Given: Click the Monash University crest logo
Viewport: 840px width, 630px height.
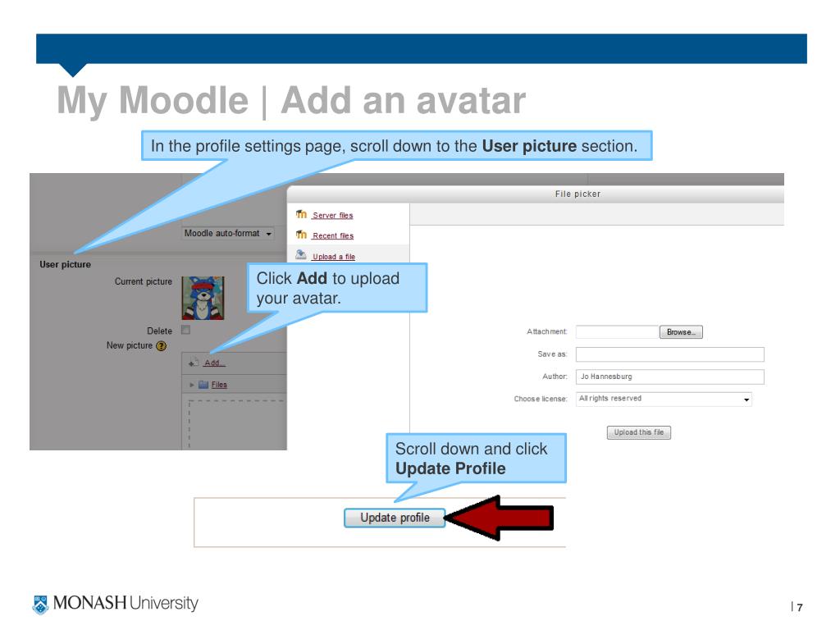Looking at the screenshot, I should click(x=40, y=605).
